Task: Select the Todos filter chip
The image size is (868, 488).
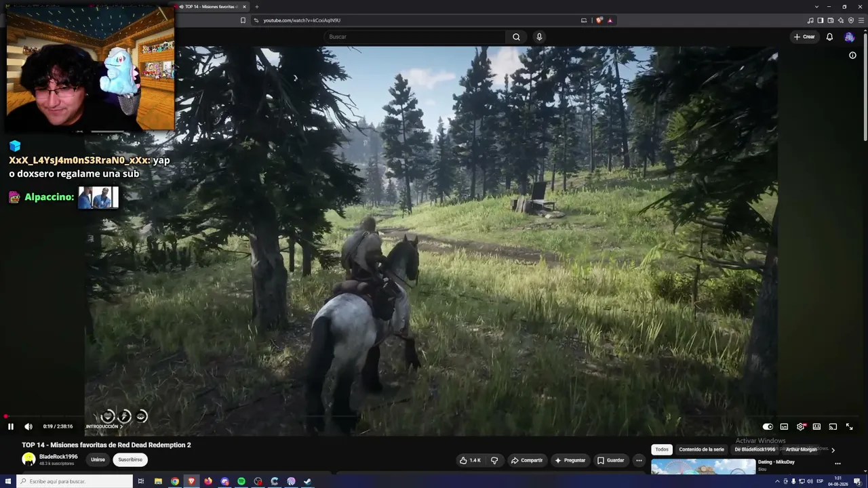Action: click(662, 449)
